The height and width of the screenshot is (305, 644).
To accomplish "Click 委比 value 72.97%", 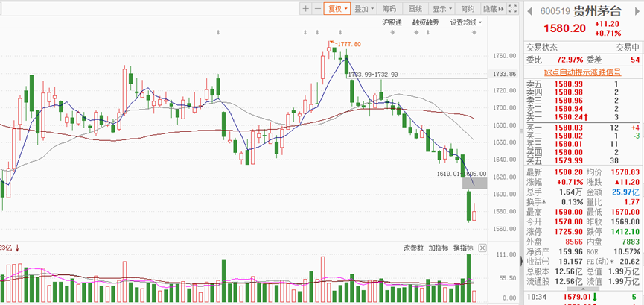I will click(570, 60).
